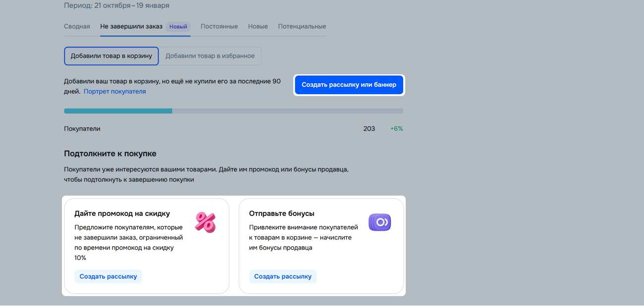Click 'Отправьте бонусы' card heading

281,213
